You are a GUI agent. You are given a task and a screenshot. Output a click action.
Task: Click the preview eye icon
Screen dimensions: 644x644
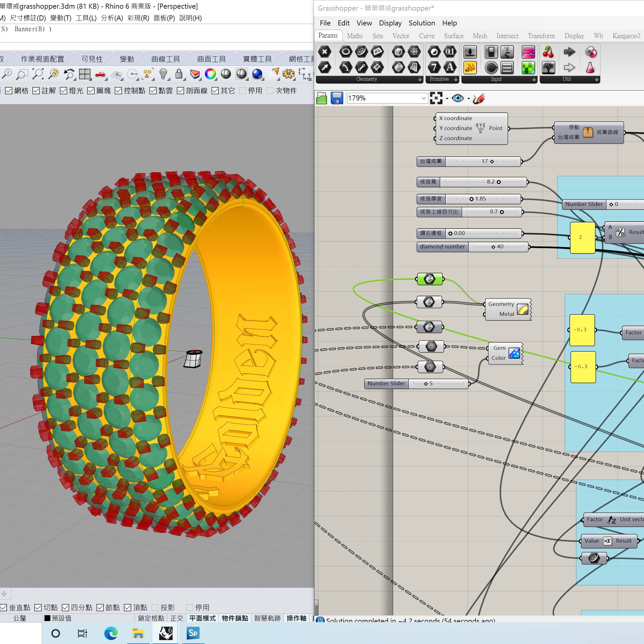coord(457,98)
